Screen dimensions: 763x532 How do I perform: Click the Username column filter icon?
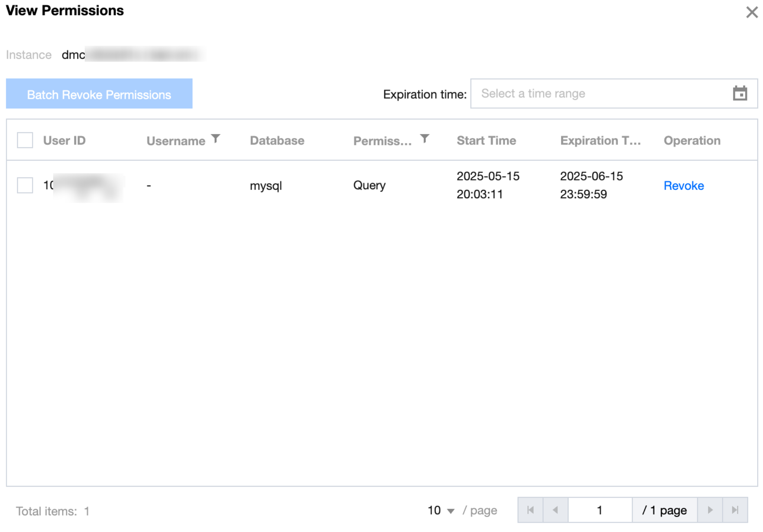216,139
